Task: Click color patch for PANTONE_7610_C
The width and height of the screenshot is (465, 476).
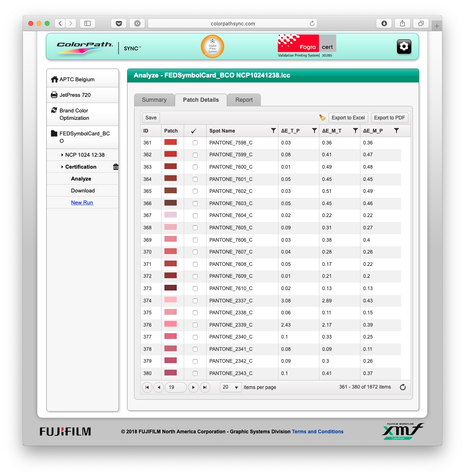Action: click(171, 288)
